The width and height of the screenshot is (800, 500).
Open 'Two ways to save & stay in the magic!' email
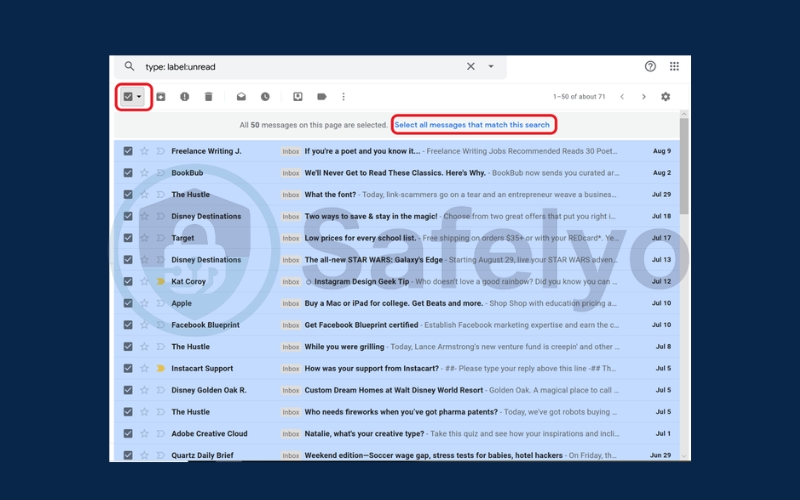click(371, 216)
